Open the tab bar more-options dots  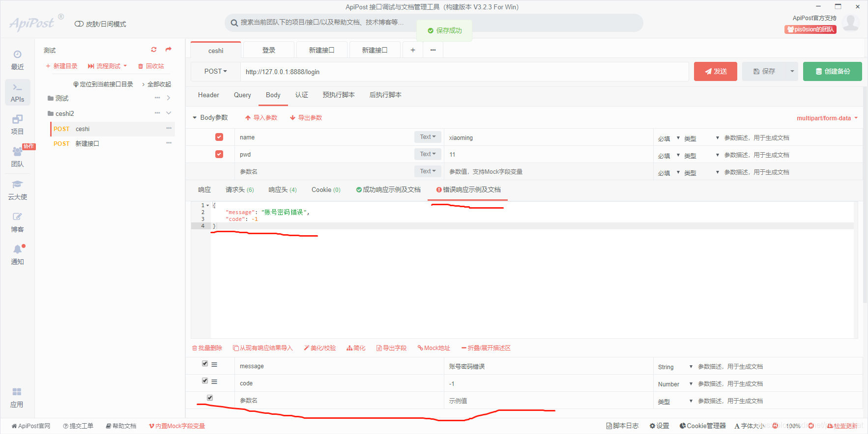click(433, 50)
